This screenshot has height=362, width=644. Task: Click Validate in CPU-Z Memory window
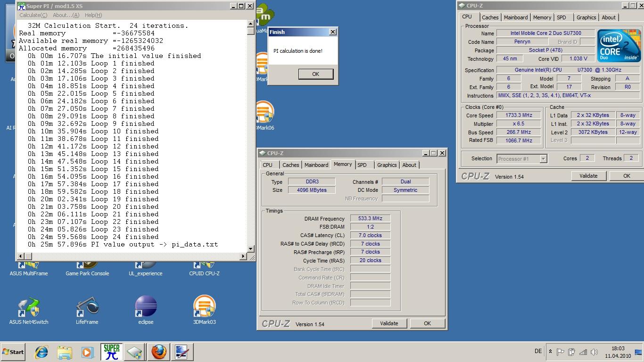tap(389, 323)
